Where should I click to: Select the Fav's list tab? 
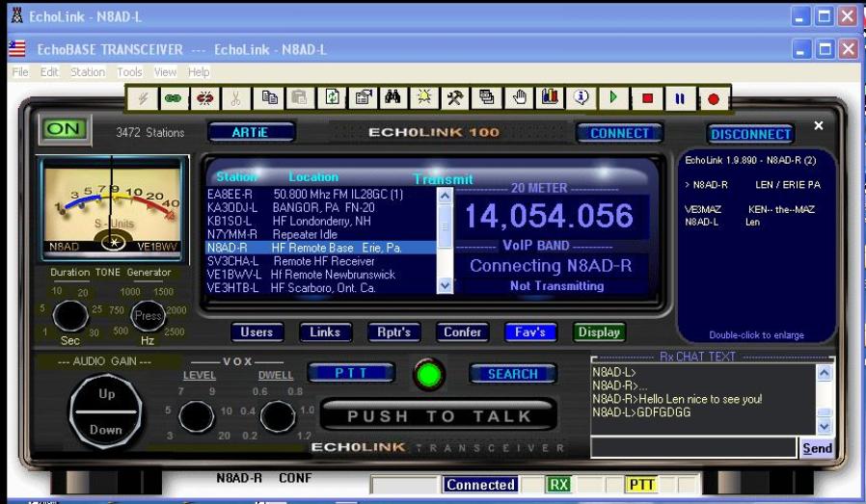(530, 332)
